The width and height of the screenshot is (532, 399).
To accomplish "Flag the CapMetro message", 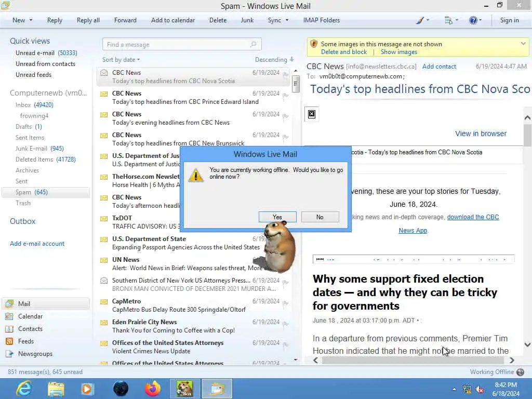I will (286, 303).
